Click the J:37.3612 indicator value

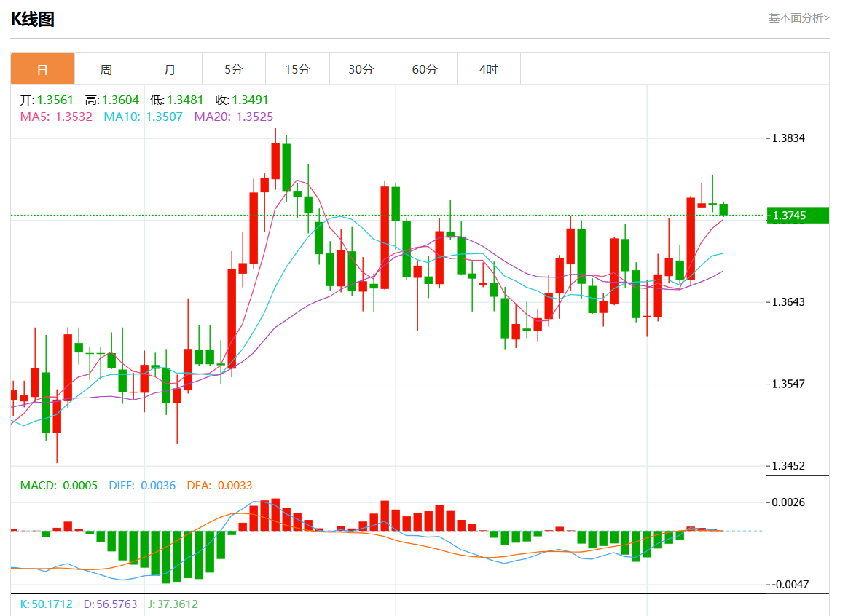[173, 604]
